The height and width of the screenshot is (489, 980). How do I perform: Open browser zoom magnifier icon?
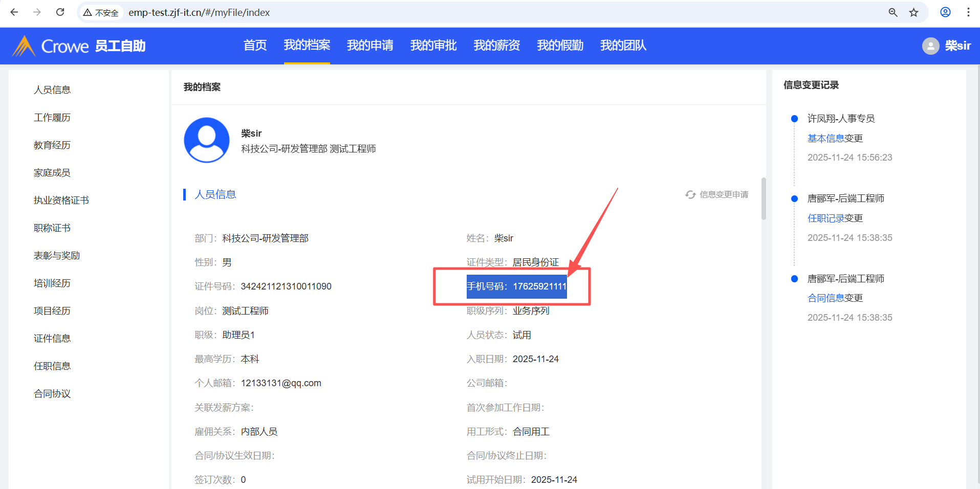[x=892, y=12]
